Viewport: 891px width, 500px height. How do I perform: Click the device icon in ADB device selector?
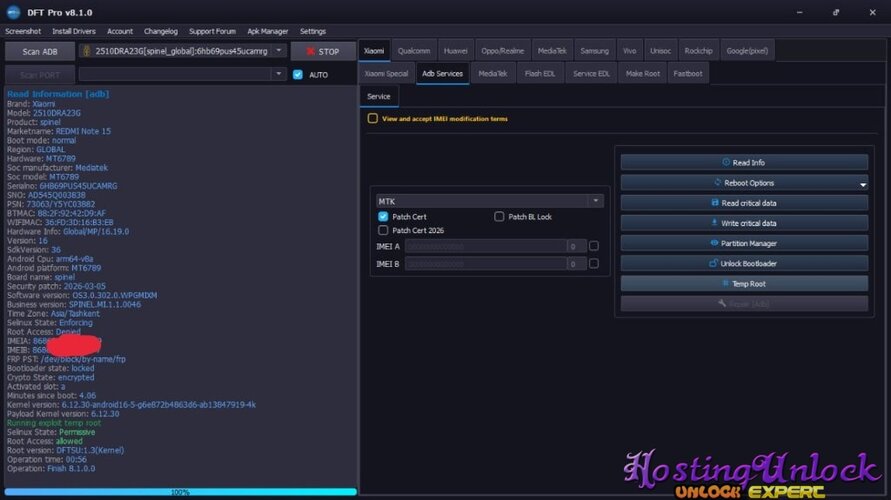click(x=86, y=51)
